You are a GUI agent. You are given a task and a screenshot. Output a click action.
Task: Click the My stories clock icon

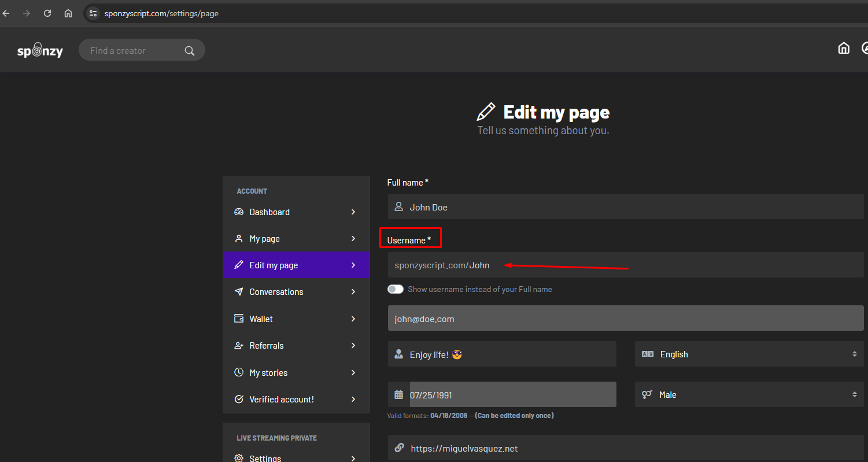click(239, 372)
